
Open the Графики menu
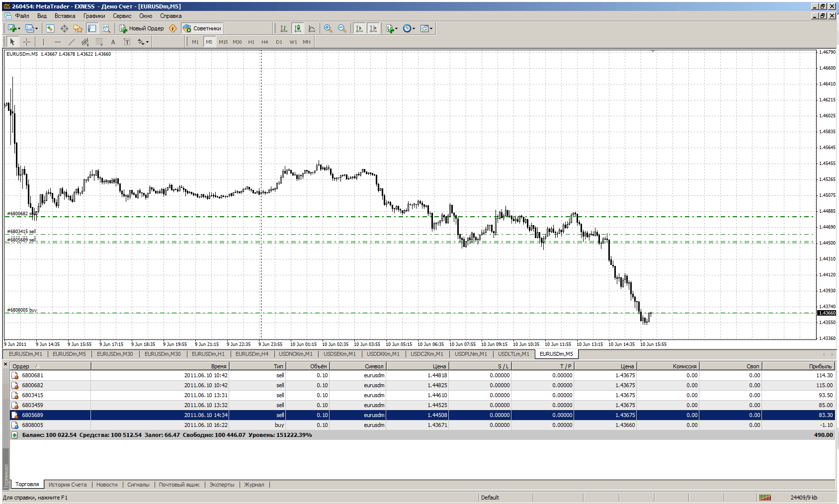[x=94, y=16]
